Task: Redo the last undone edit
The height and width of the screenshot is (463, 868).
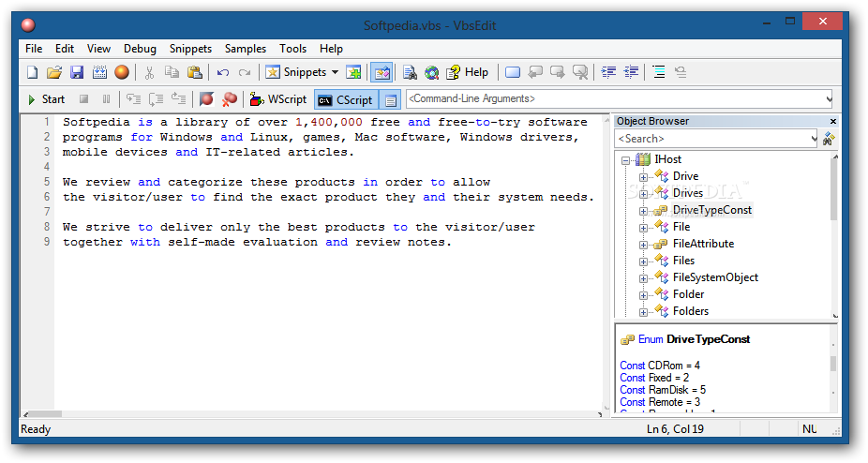Action: tap(245, 72)
